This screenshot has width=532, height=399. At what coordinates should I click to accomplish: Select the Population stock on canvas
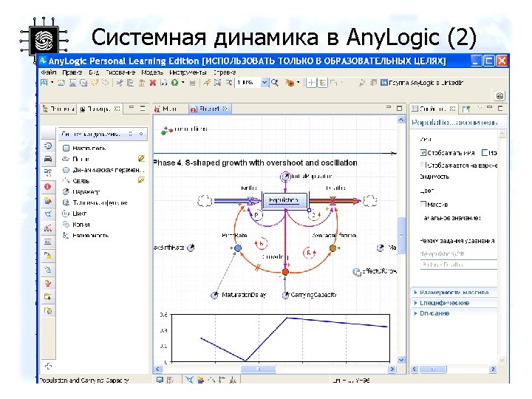coord(284,200)
